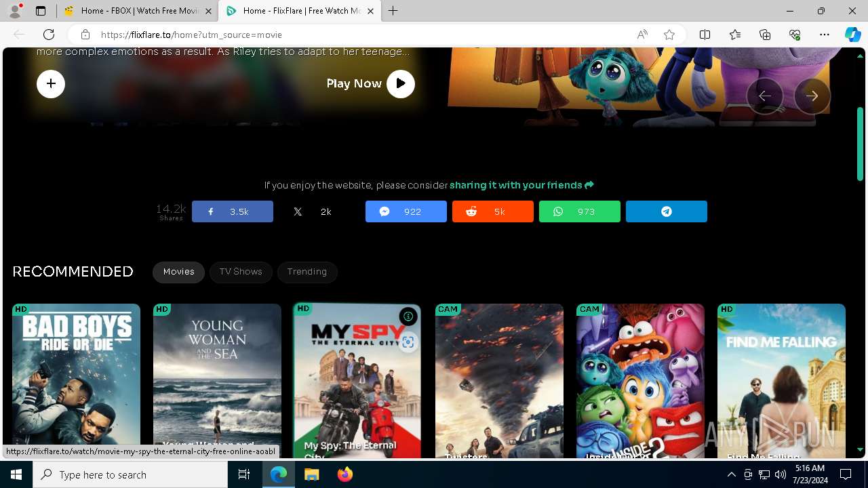Add page to favorites star icon

coord(669,35)
